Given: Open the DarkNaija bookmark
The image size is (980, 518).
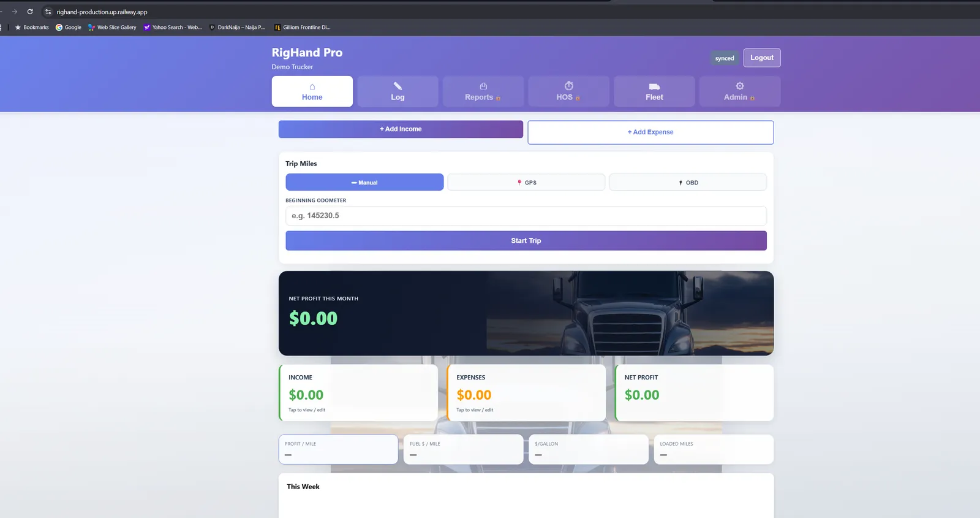Looking at the screenshot, I should (x=237, y=27).
